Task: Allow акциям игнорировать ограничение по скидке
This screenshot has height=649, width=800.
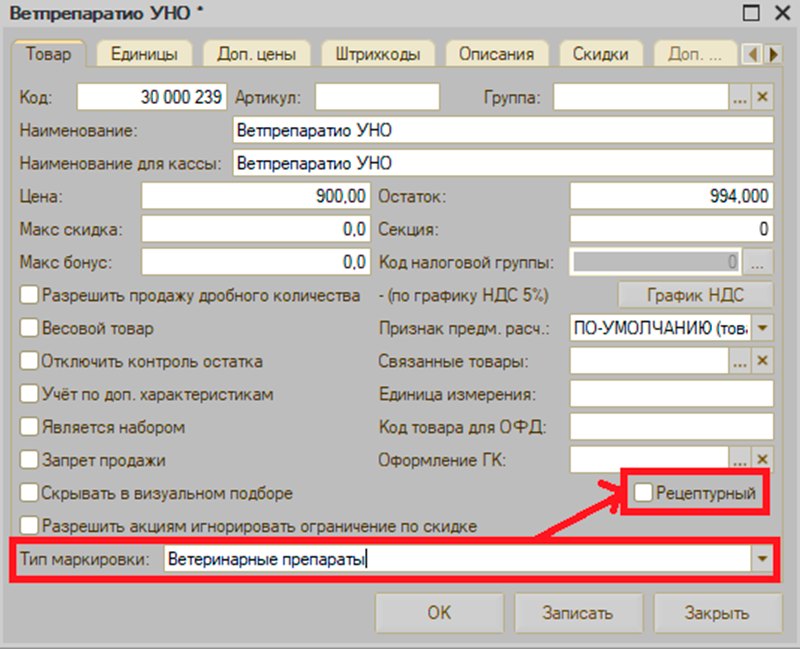Action: point(29,526)
